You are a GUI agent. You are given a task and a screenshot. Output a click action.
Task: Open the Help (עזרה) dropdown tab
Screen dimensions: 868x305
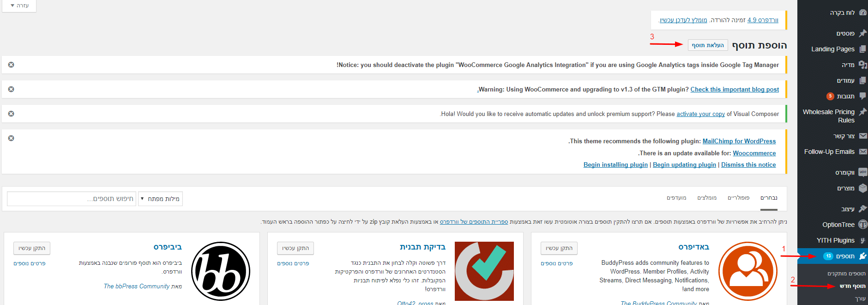pyautogui.click(x=19, y=6)
